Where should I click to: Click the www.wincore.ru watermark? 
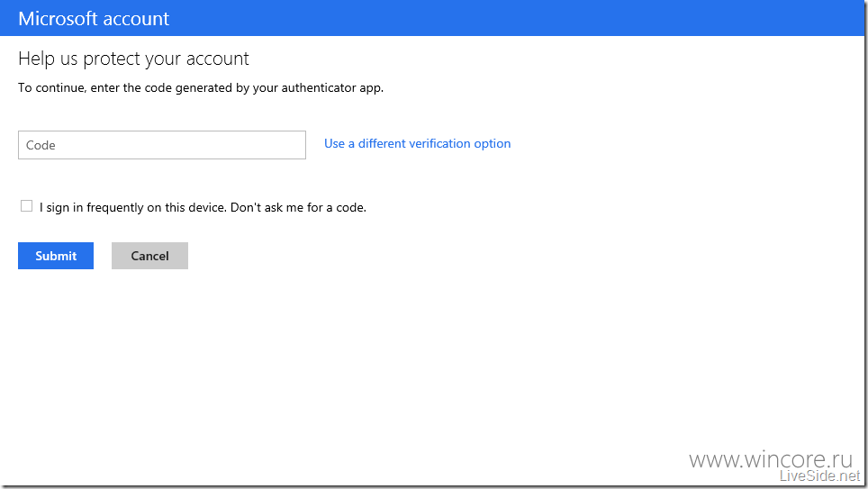[771, 459]
